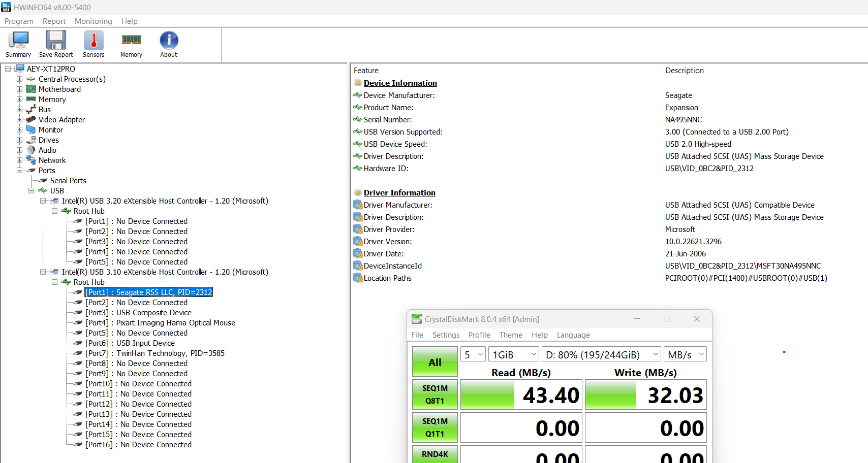Collapse the Ports tree node
The width and height of the screenshot is (868, 463).
click(19, 170)
